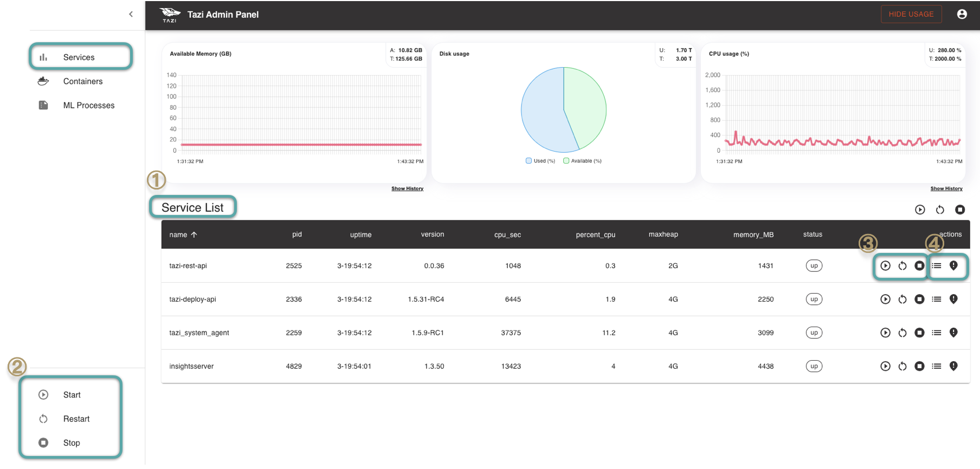
Task: Click the bar chart icon beside Services
Action: pyautogui.click(x=43, y=57)
